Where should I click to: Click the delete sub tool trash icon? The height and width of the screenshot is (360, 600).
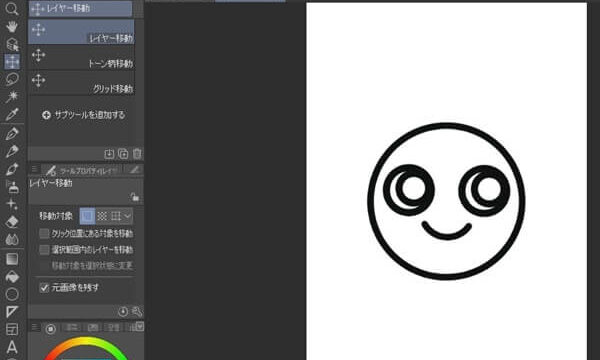click(x=137, y=154)
